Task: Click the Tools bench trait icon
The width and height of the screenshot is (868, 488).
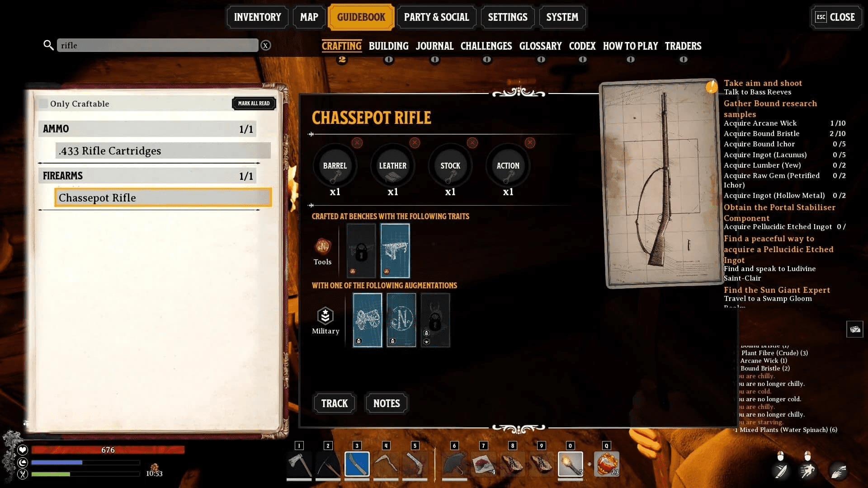Action: point(322,246)
